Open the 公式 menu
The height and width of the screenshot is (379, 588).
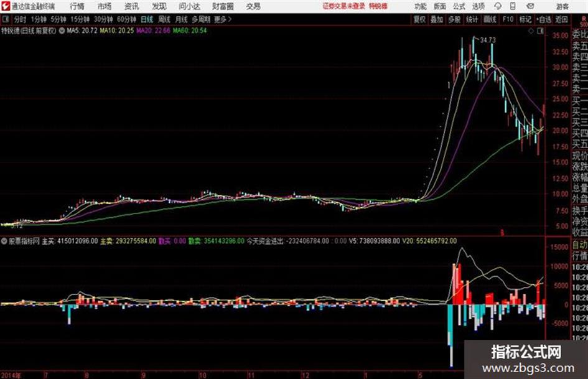[459, 6]
